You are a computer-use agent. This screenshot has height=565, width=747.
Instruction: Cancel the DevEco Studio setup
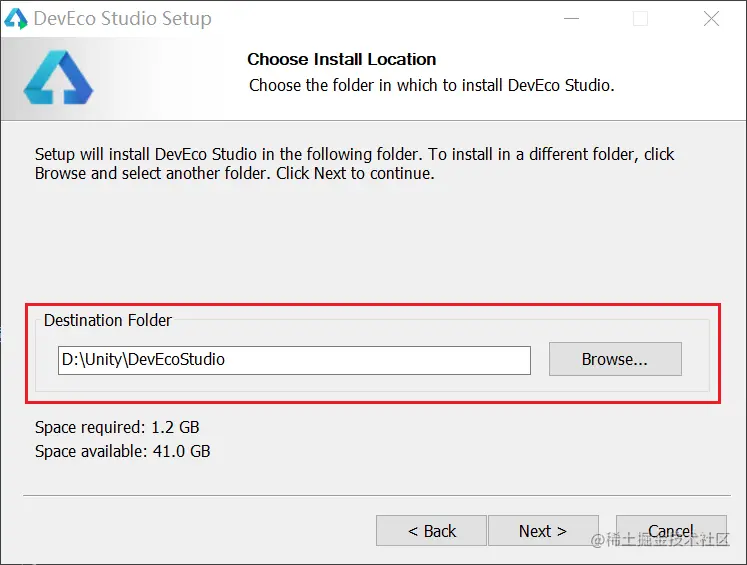(671, 530)
